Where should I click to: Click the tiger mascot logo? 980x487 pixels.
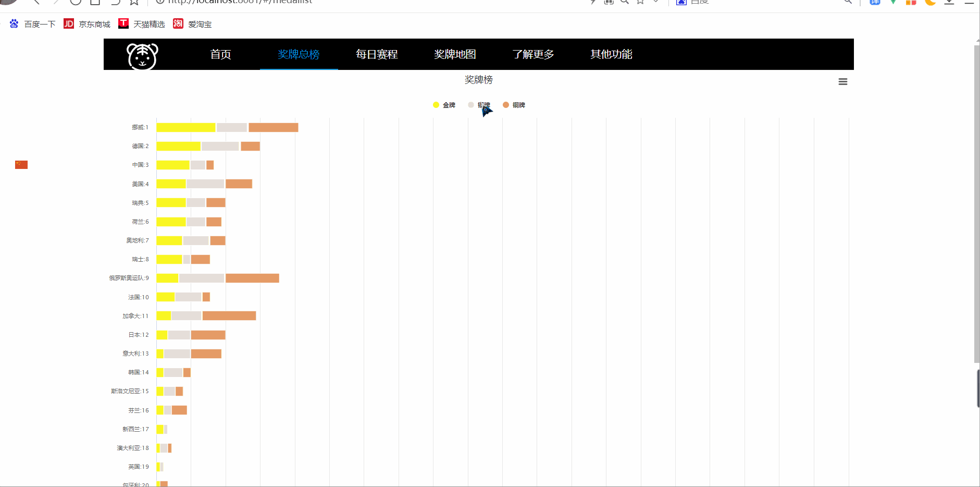[142, 56]
